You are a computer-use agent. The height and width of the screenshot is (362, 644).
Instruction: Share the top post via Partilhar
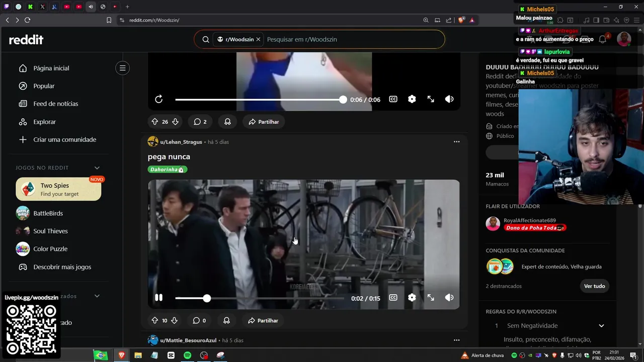tap(264, 122)
